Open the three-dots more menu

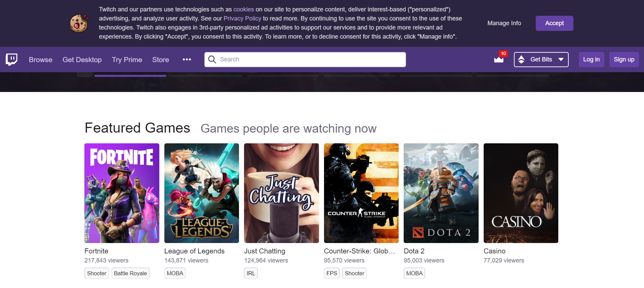(x=187, y=59)
